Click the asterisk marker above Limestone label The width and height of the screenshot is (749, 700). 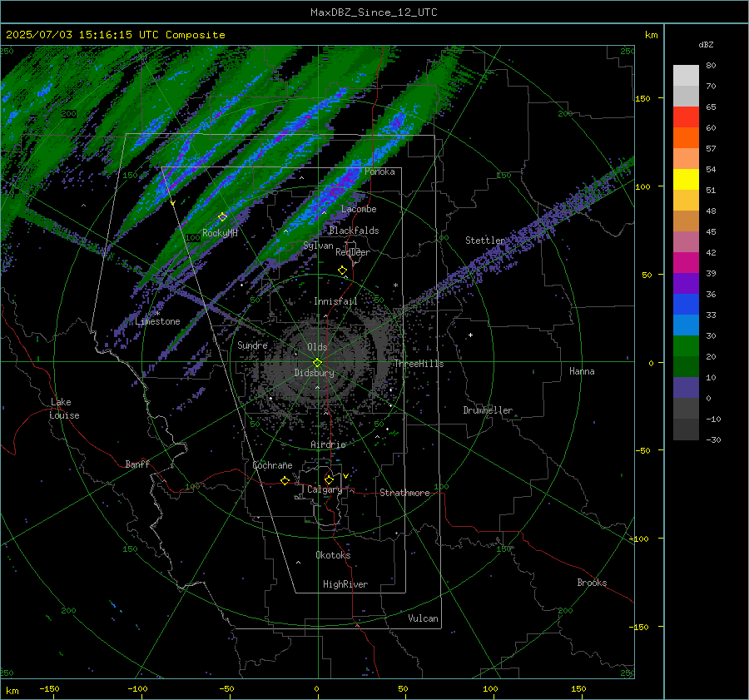tap(157, 314)
